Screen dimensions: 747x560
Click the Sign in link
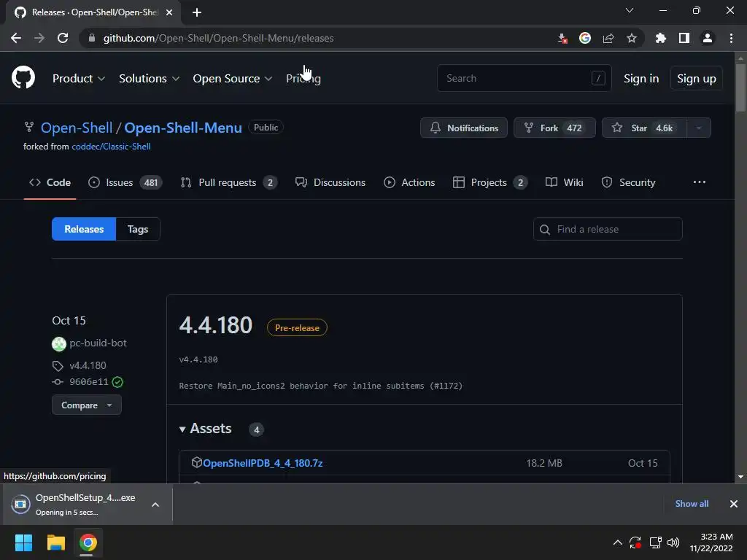pyautogui.click(x=641, y=78)
